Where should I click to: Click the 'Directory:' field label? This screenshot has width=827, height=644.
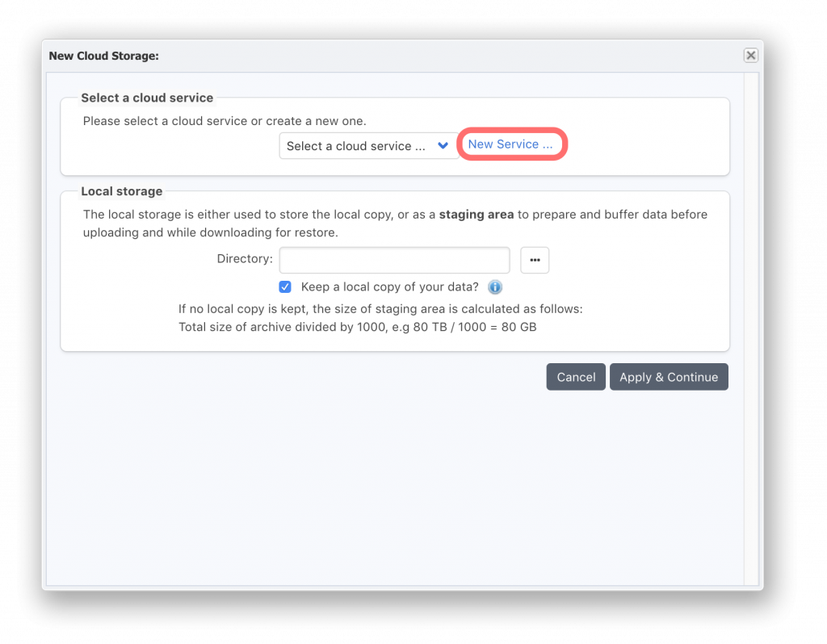[x=245, y=259]
